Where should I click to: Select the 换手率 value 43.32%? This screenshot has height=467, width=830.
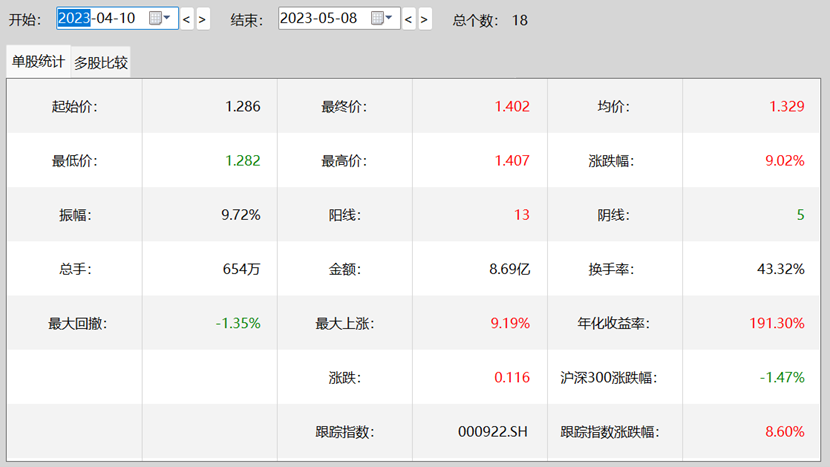pyautogui.click(x=781, y=269)
